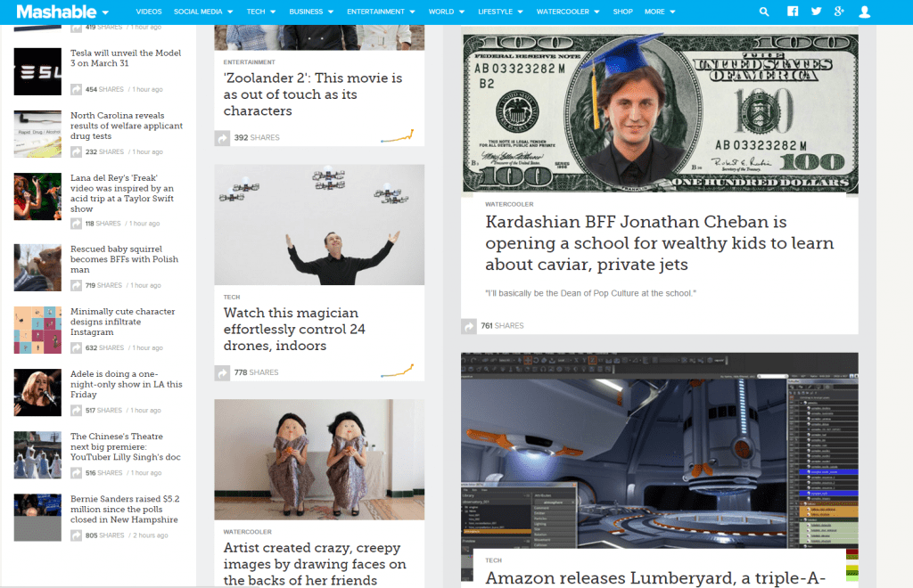Share the Jonathan Cheban school article
The width and height of the screenshot is (913, 588).
tap(469, 326)
